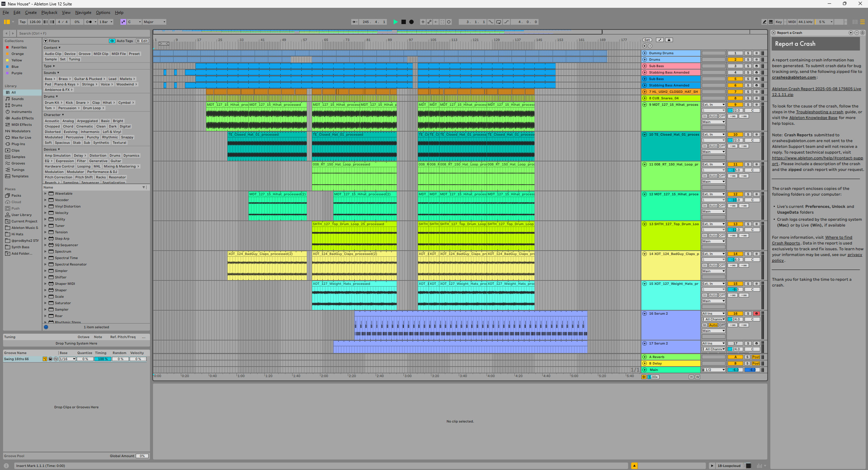Click the Edit button in browser filters
The height and width of the screenshot is (470, 868).
(143, 41)
